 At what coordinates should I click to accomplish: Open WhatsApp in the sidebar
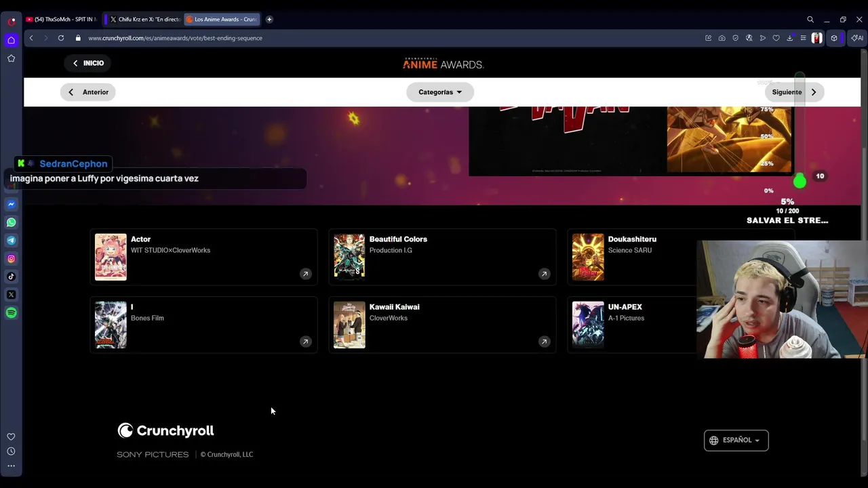(11, 222)
